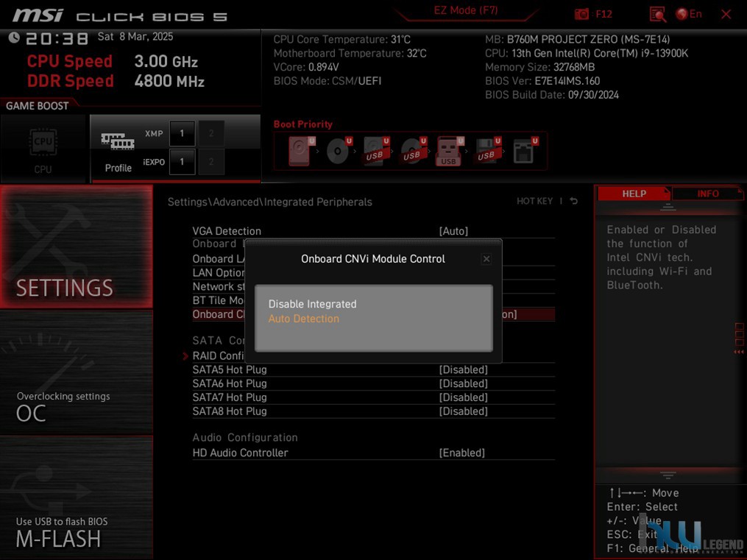The image size is (747, 560).
Task: Switch to the HELP tab
Action: point(634,194)
